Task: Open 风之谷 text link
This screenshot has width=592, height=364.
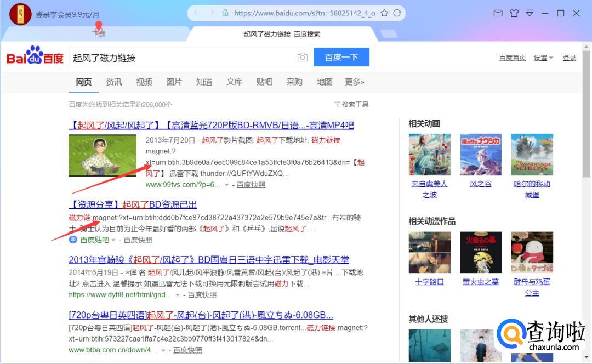Action: pos(481,184)
